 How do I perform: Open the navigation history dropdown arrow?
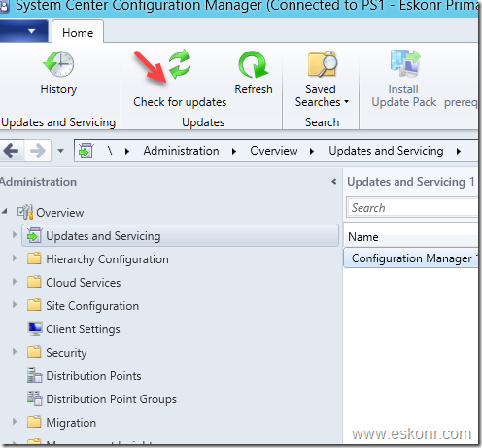(x=60, y=151)
